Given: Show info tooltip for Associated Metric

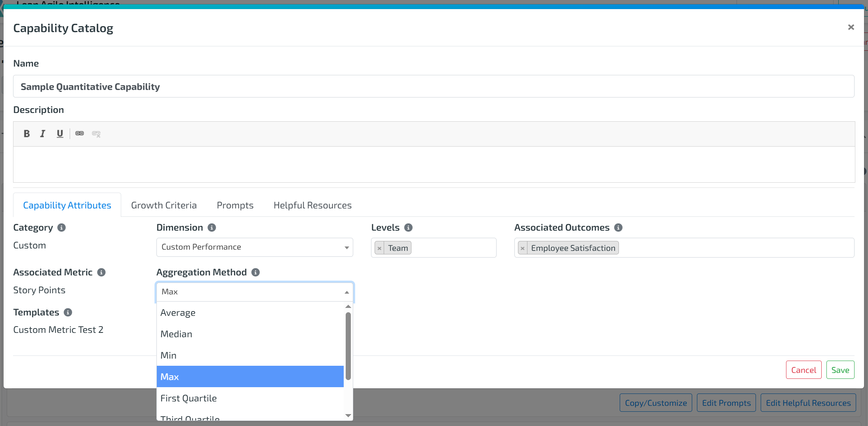Looking at the screenshot, I should tap(101, 272).
